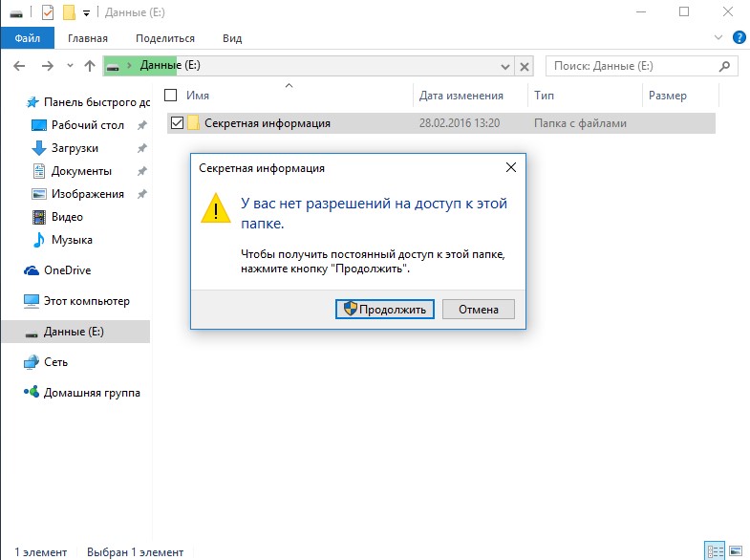
Task: Click the Help question mark icon
Action: coord(739,38)
